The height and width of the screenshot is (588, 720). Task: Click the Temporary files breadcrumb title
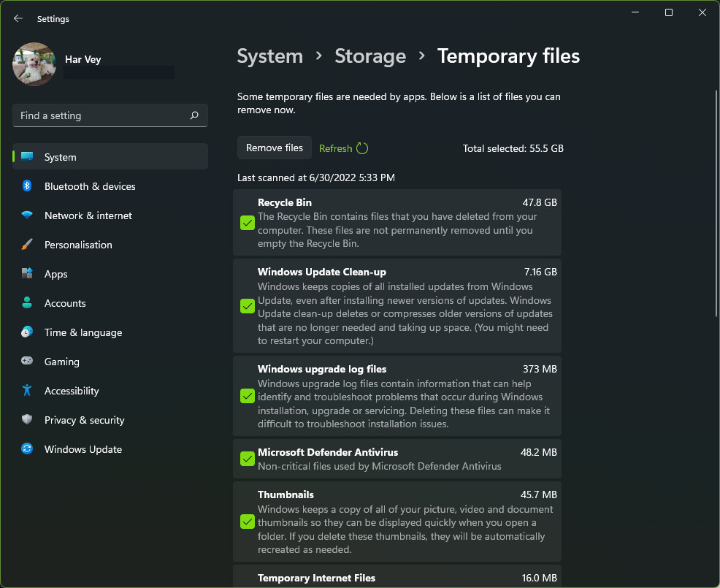point(508,56)
